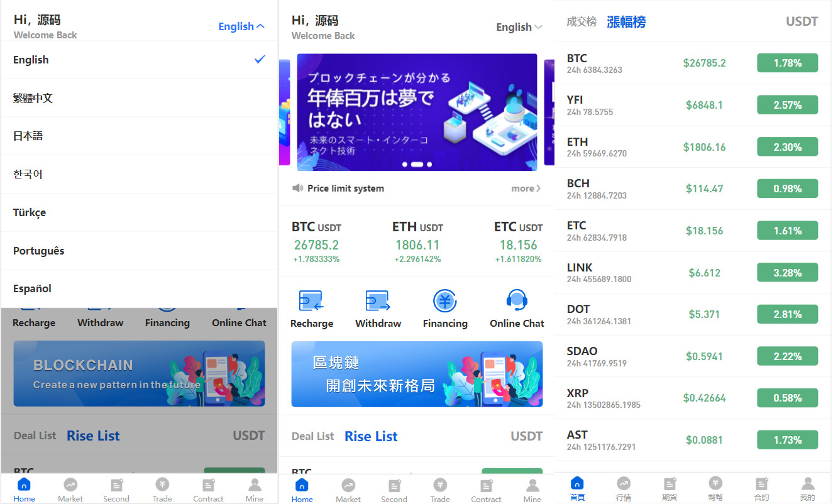Viewport: 838px width, 504px height.
Task: Tap the Withdraw wallet icon in the middle screen
Action: coord(378,301)
